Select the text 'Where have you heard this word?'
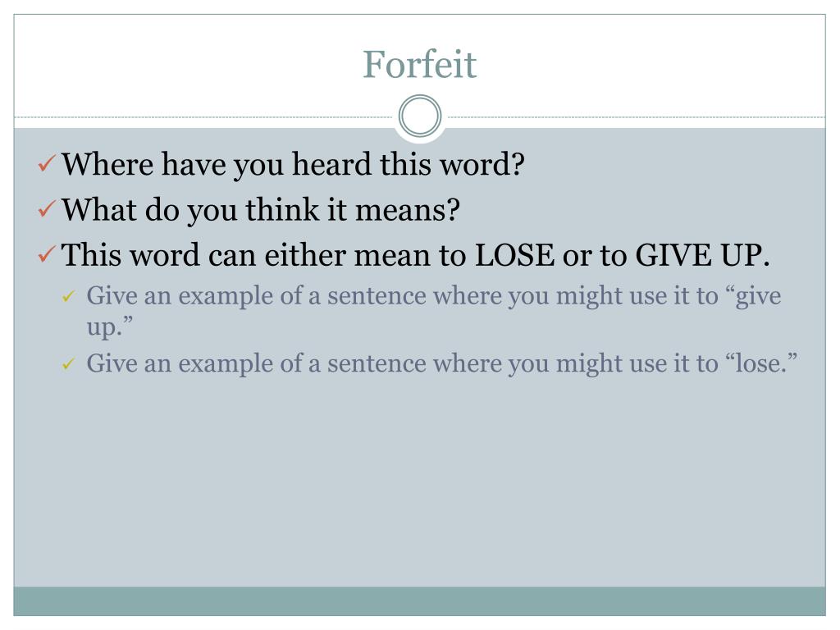Viewport: 840px width, 630px height. click(x=293, y=164)
